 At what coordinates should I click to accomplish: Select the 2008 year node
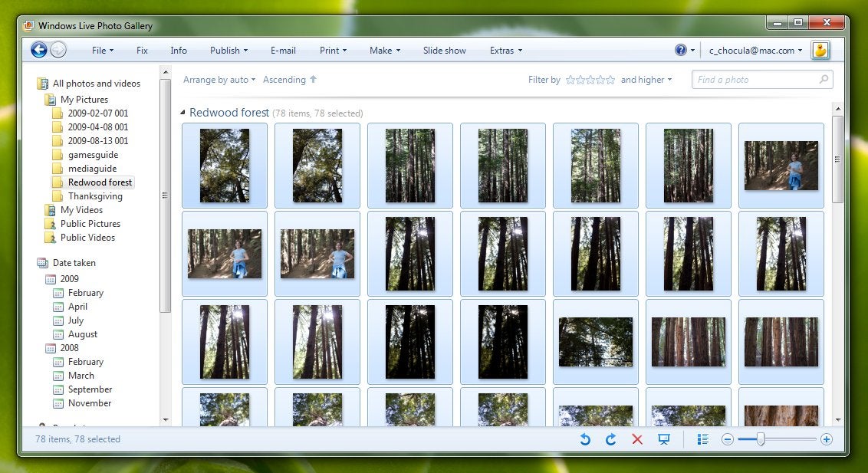[69, 348]
